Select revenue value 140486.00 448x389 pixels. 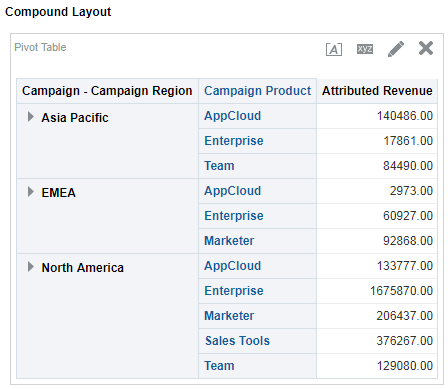tap(405, 116)
